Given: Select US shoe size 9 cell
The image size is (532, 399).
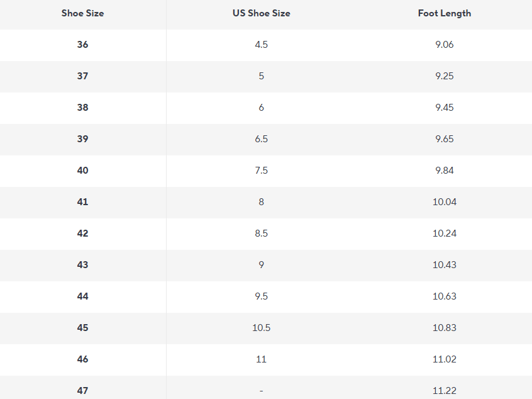Looking at the screenshot, I should [261, 264].
